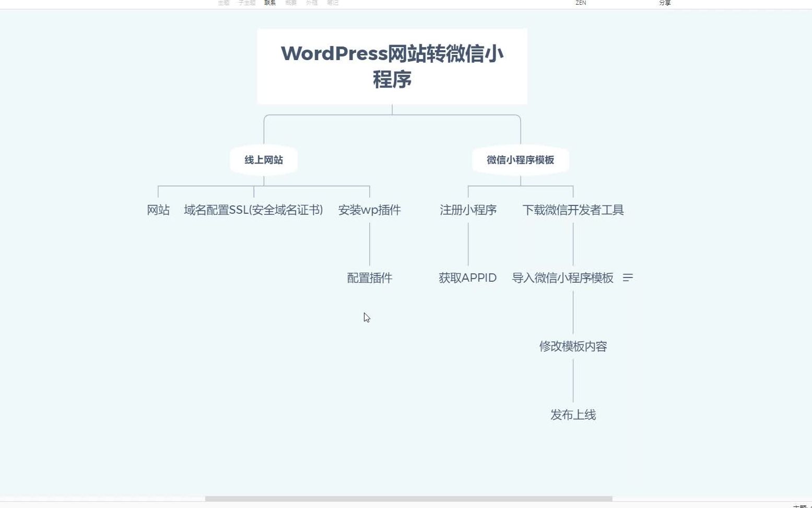This screenshot has height=508, width=812.
Task: Click the horizontal scrollbar thumb
Action: coord(408,499)
